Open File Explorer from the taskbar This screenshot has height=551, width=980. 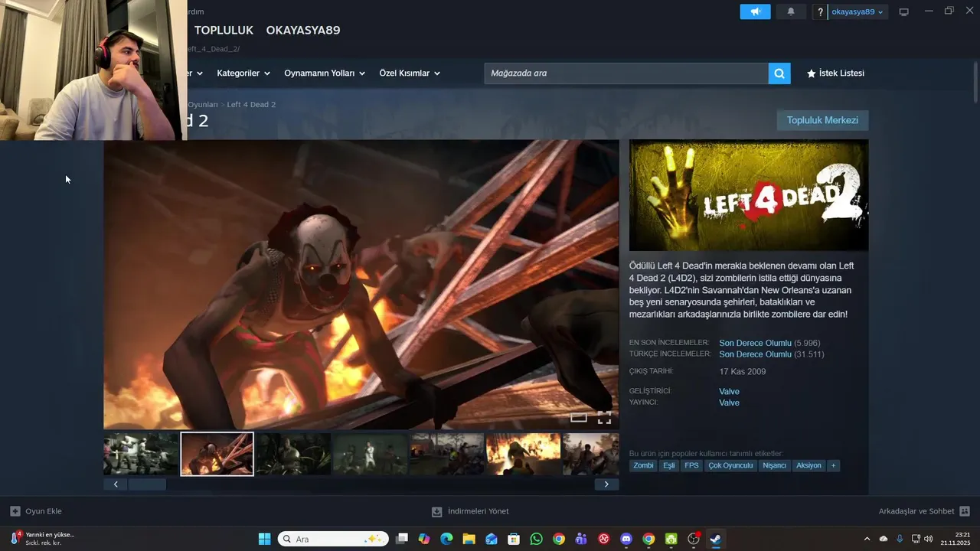tap(469, 539)
